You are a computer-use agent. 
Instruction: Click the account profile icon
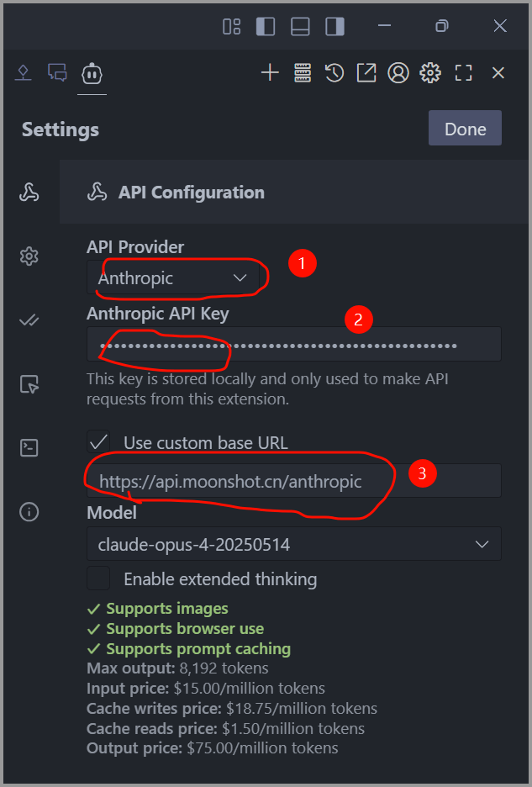pos(398,73)
